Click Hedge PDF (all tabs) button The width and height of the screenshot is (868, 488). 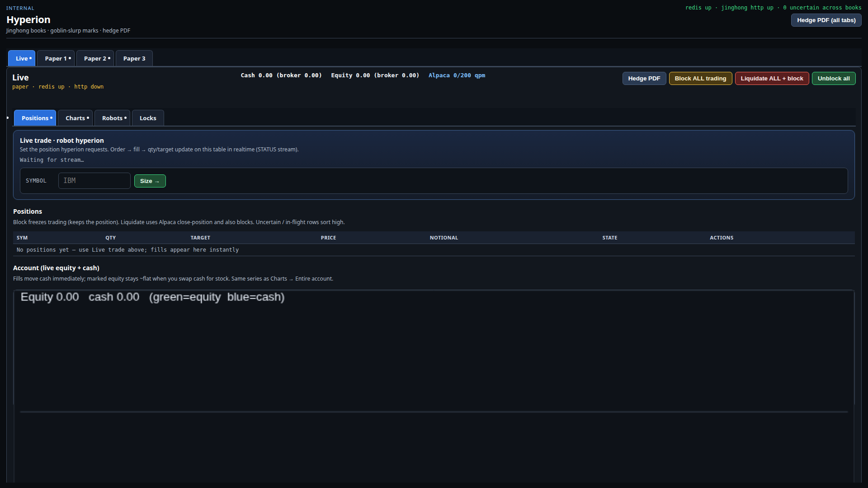[x=826, y=20]
